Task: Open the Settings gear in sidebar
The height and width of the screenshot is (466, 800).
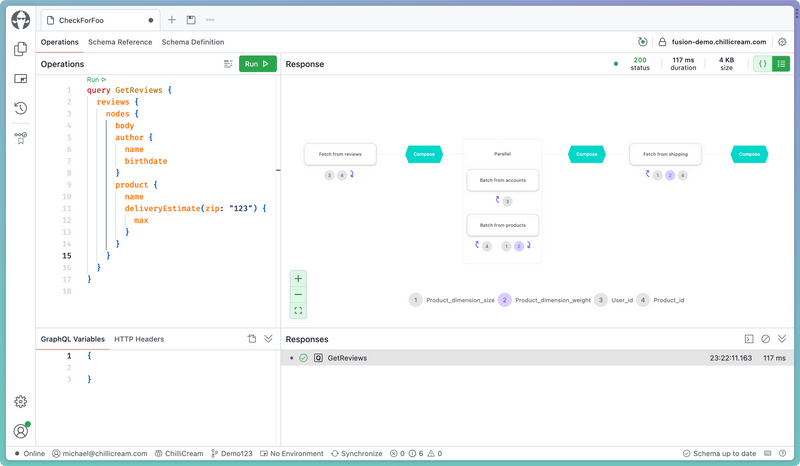Action: click(20, 402)
